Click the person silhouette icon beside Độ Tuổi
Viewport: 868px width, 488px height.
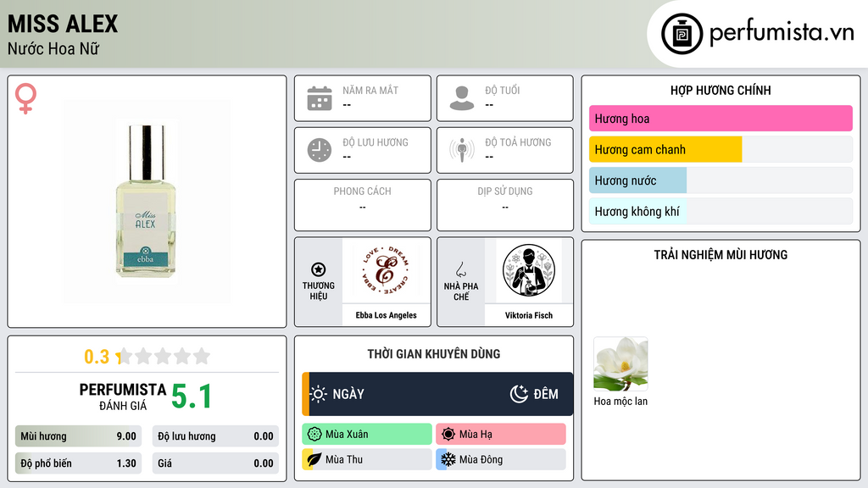pos(462,98)
